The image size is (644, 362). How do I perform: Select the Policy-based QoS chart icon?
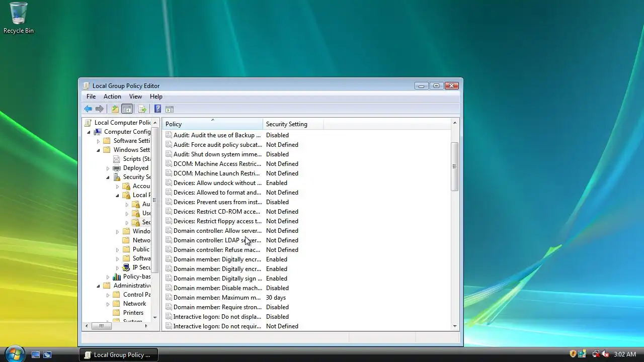click(x=117, y=277)
